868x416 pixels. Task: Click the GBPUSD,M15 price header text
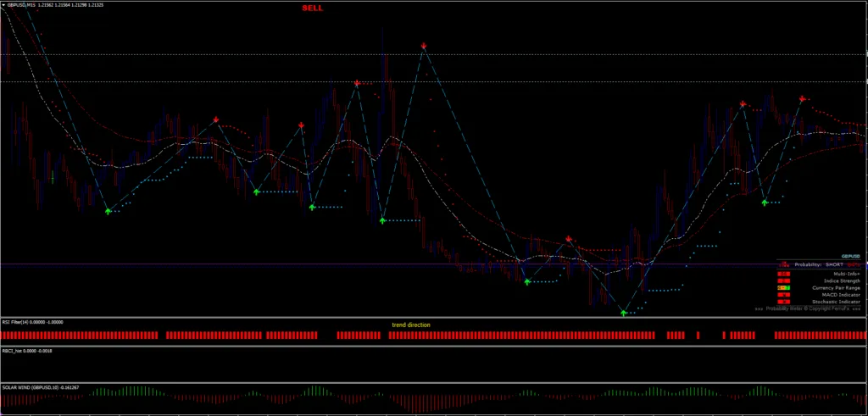pos(55,4)
